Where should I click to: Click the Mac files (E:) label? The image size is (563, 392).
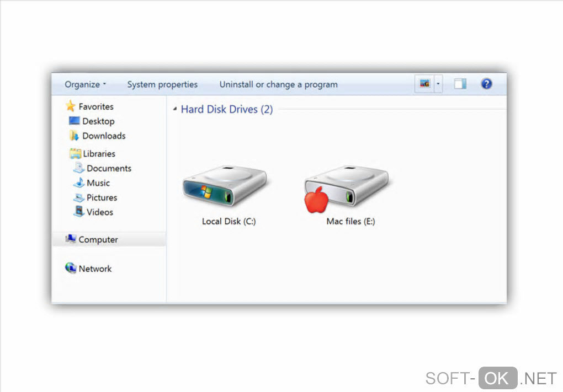(350, 221)
